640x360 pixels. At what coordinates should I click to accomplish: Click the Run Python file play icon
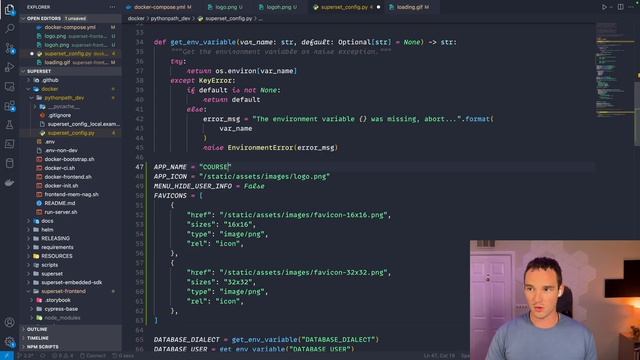(604, 7)
